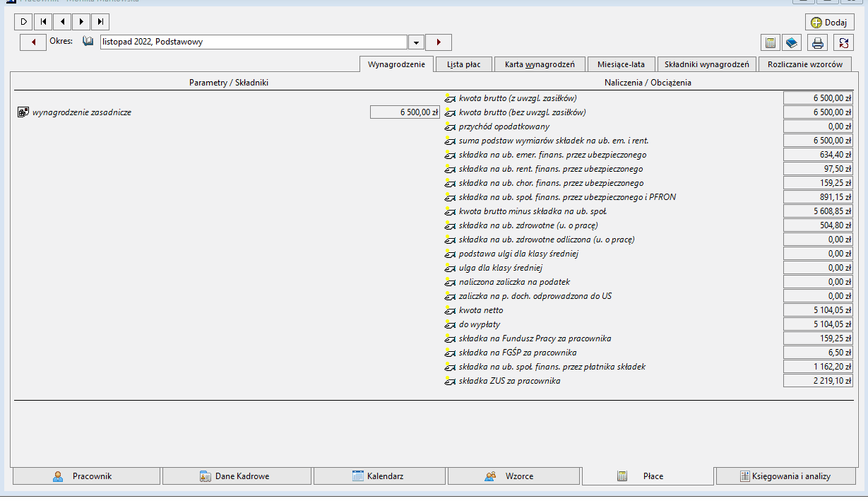The height and width of the screenshot is (501, 868).
Task: Go to the next record arrow
Action: 82,22
